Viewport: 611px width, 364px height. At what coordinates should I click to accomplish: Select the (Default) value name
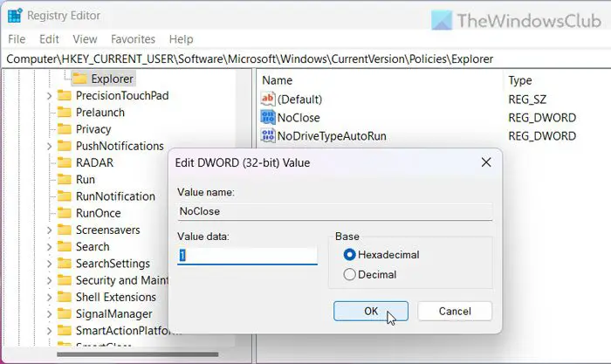coord(299,100)
